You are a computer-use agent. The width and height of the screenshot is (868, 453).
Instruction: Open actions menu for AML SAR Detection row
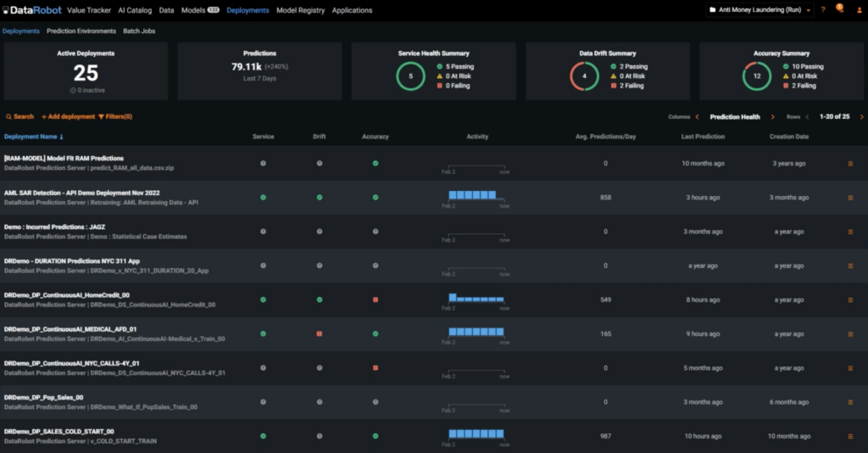click(x=850, y=198)
